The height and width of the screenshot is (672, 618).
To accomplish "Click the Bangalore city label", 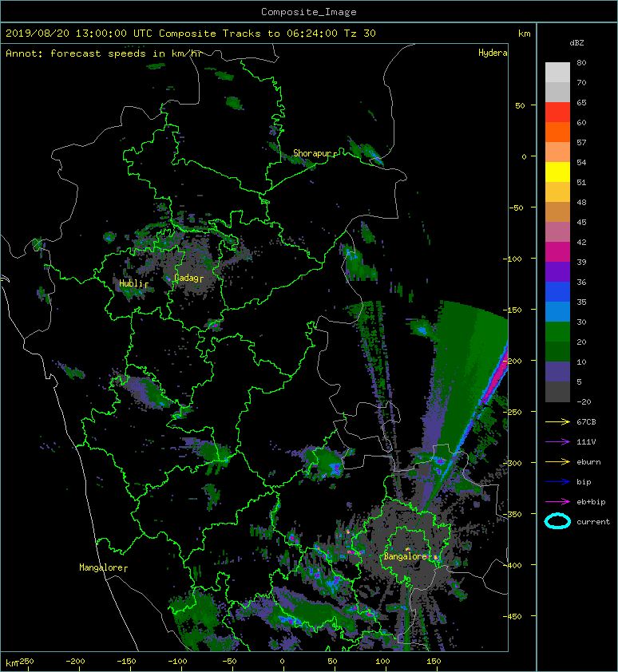I will (x=406, y=556).
